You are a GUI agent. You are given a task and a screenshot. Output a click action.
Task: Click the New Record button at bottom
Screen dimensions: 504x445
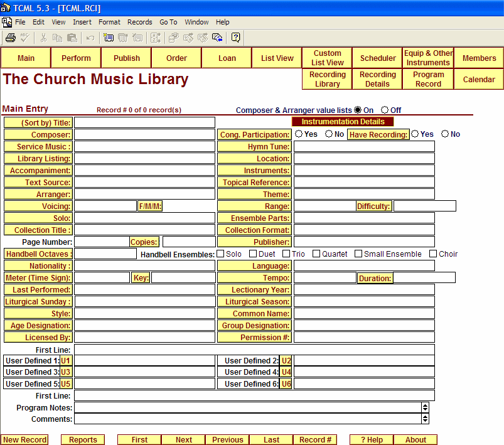tap(24, 439)
